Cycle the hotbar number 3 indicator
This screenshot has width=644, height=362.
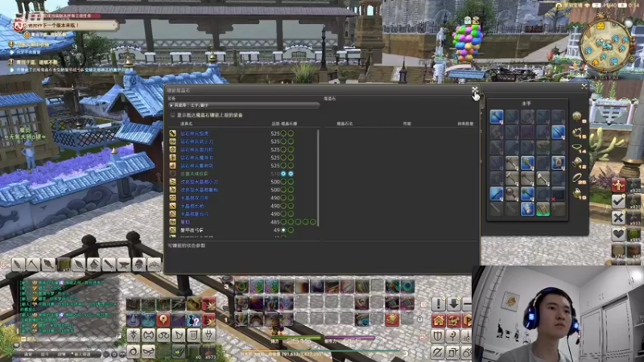(x=226, y=286)
